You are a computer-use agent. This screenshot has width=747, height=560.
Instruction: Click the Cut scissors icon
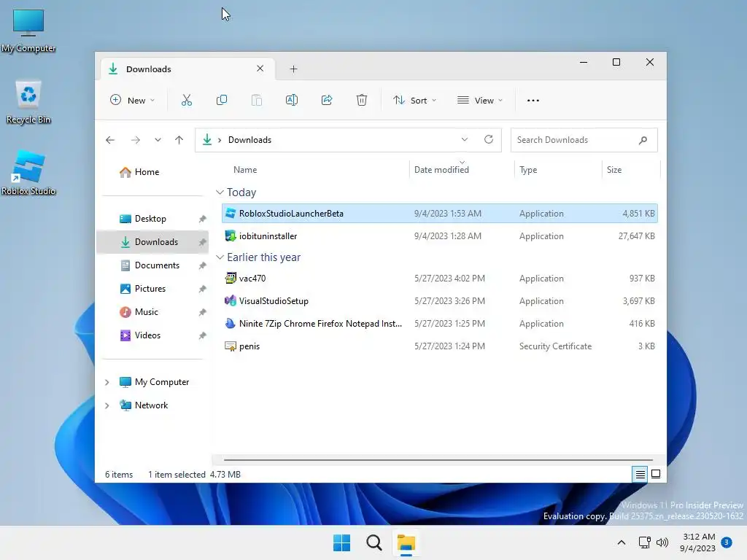click(186, 100)
